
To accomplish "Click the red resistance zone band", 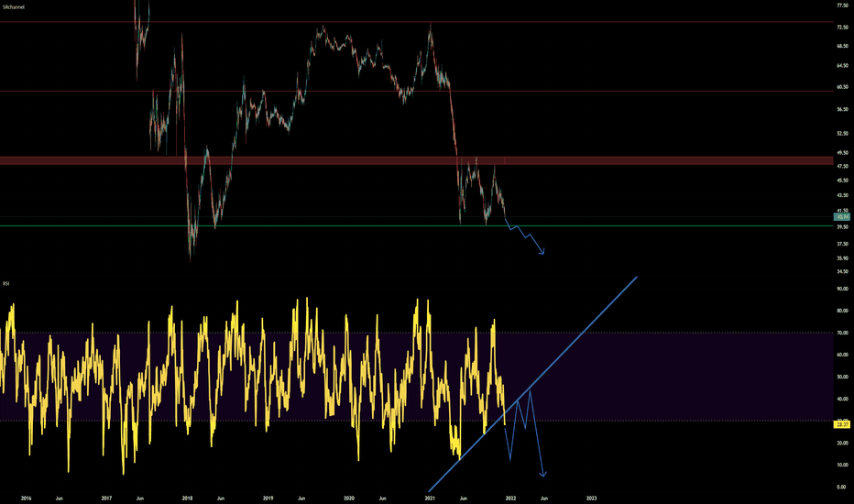I will coord(417,160).
